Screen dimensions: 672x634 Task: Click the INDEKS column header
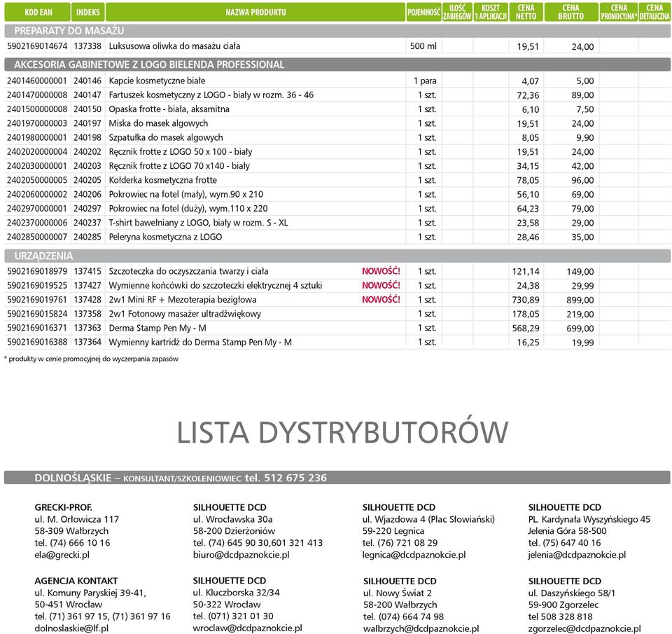point(88,12)
